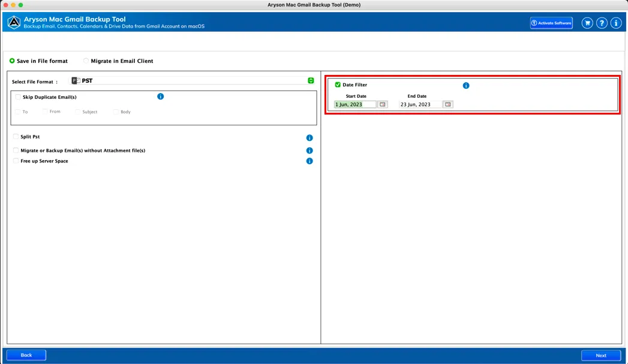This screenshot has height=364, width=628.
Task: Tick the From duplicate filter checkbox
Action: [45, 112]
